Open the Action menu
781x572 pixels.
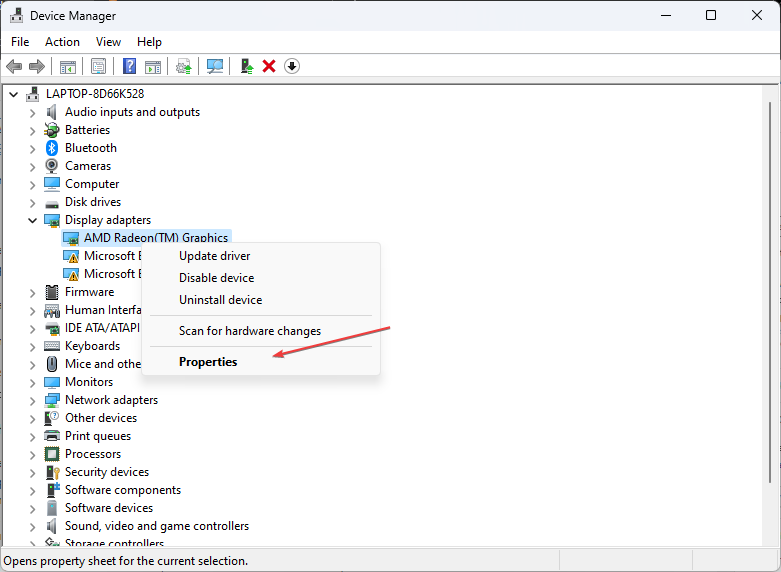(62, 42)
